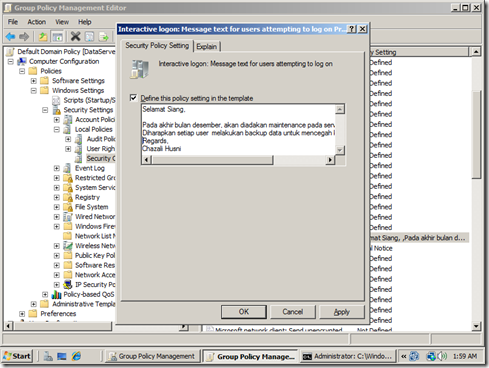Viewport: 489px width, 368px height.
Task: Expand the Policy-based QoS node
Action: [x=45, y=294]
